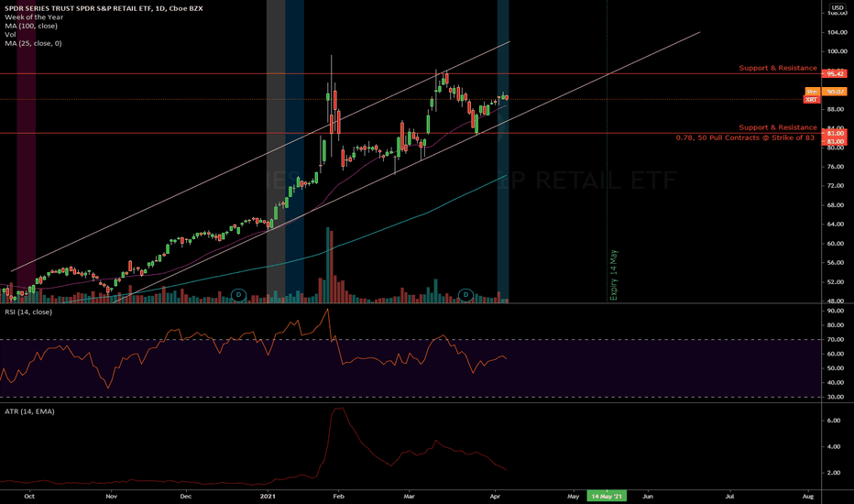Click 30.00 on the RSI scale
The height and width of the screenshot is (504, 854).
tap(836, 397)
